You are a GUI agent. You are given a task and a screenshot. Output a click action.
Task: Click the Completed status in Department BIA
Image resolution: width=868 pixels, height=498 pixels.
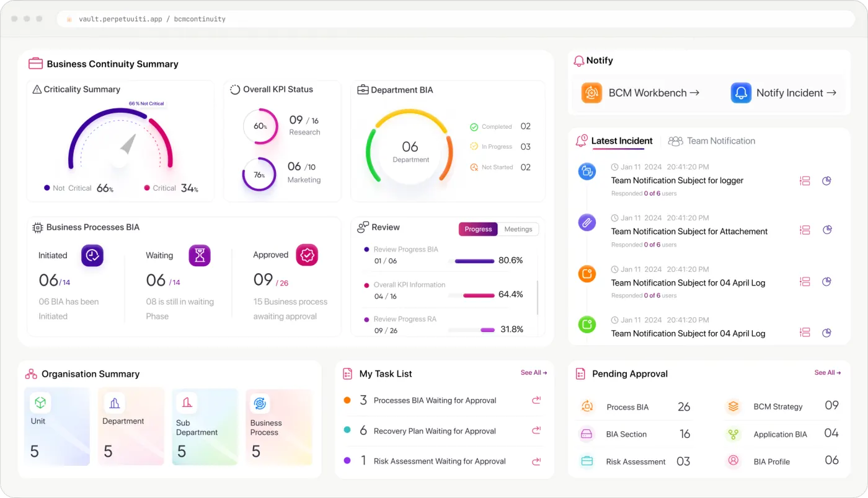pos(497,127)
